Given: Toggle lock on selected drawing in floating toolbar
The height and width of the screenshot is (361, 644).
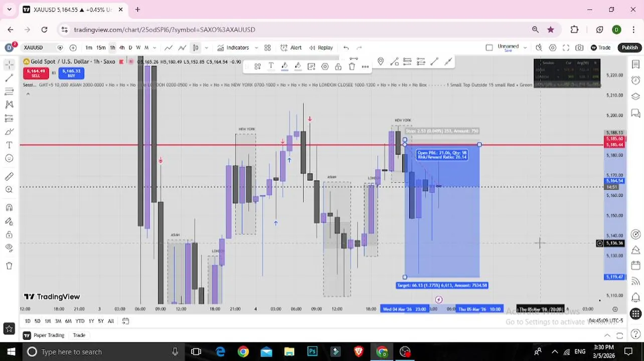Looking at the screenshot, I should click(x=339, y=66).
